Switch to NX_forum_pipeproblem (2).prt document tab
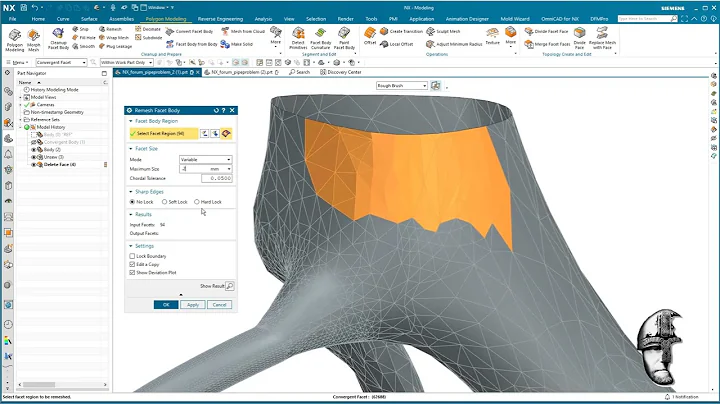Viewport: 720px width, 404px height. tap(242, 72)
